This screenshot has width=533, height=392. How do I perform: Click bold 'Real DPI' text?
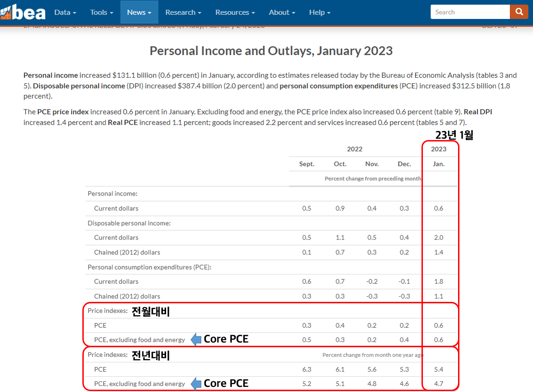[x=478, y=112]
